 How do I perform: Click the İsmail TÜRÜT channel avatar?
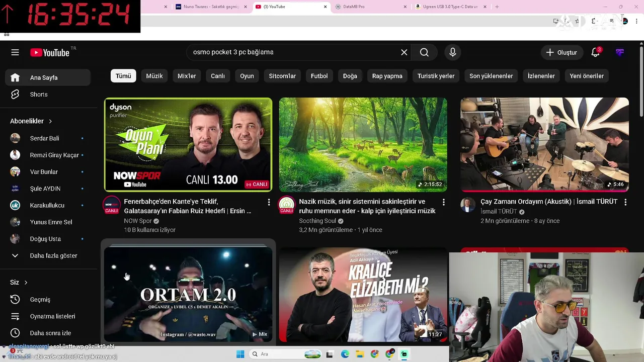(x=468, y=205)
